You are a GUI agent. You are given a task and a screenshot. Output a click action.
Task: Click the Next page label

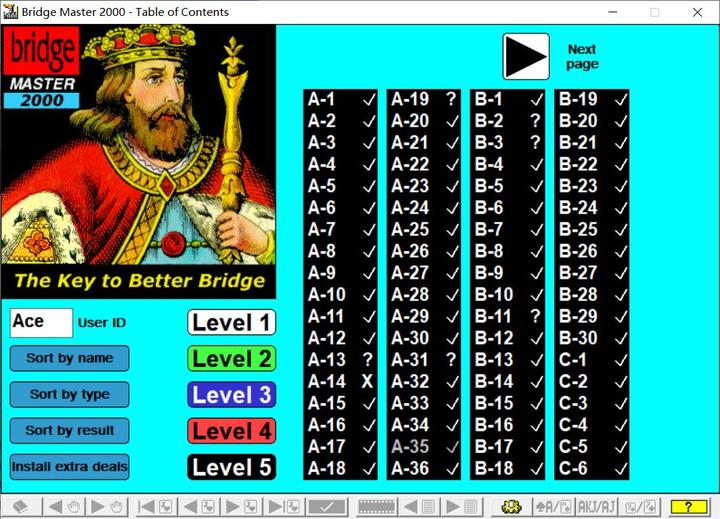[x=582, y=56]
